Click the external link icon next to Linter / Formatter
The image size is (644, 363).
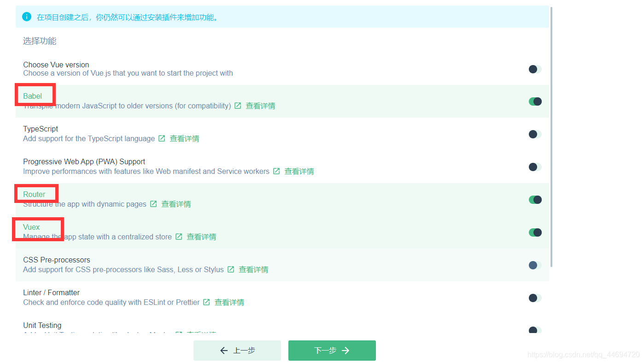click(x=206, y=302)
